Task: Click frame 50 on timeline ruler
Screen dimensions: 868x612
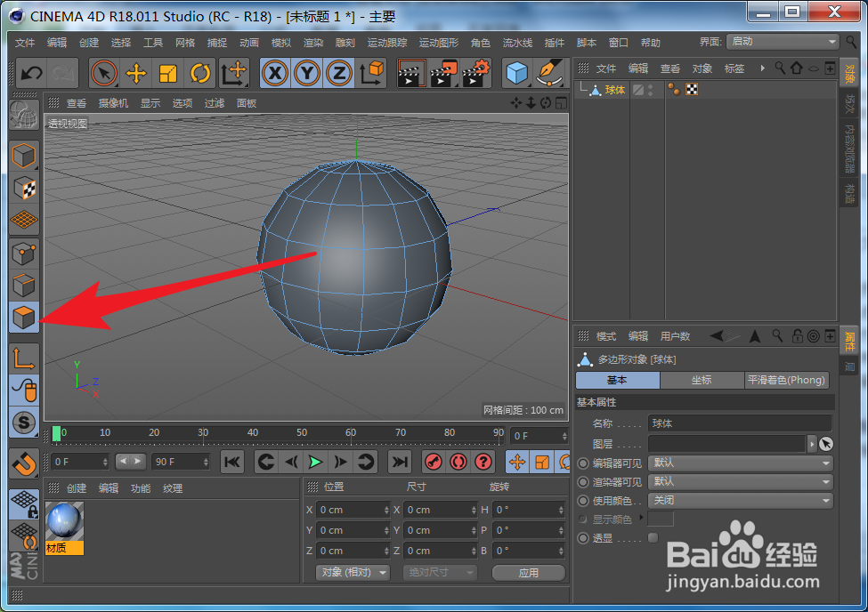Action: click(302, 433)
